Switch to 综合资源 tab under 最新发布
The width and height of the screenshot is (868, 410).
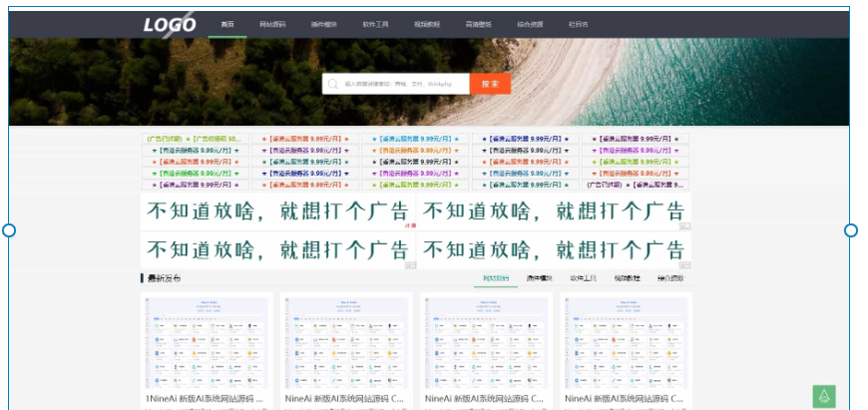[x=670, y=278]
